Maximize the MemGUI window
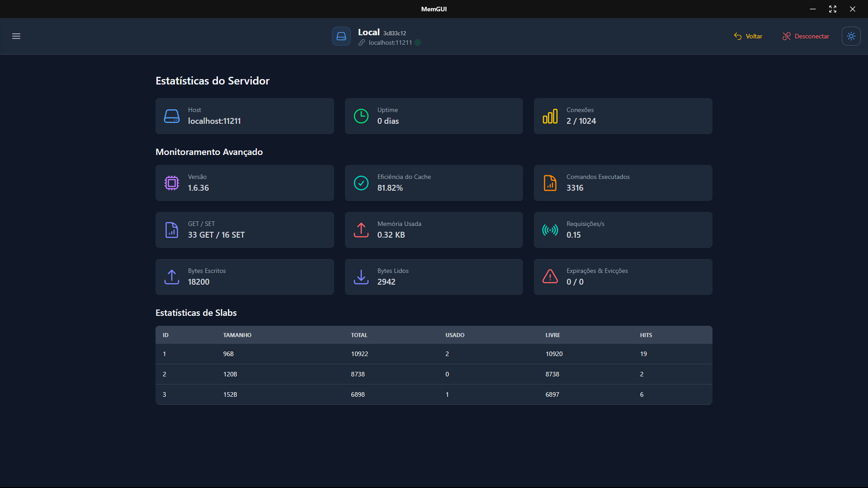 [x=833, y=9]
